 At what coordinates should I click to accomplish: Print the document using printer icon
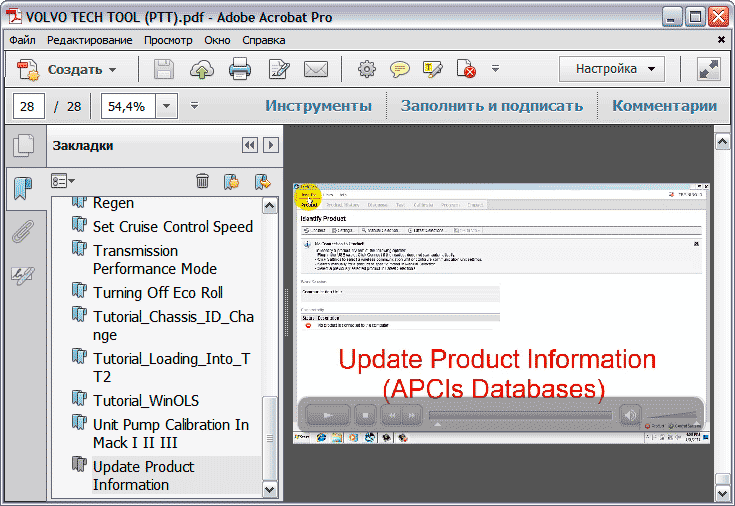click(240, 70)
